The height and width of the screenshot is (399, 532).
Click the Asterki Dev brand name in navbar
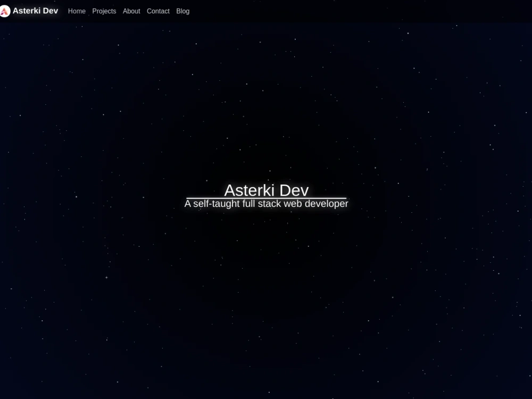pos(35,11)
